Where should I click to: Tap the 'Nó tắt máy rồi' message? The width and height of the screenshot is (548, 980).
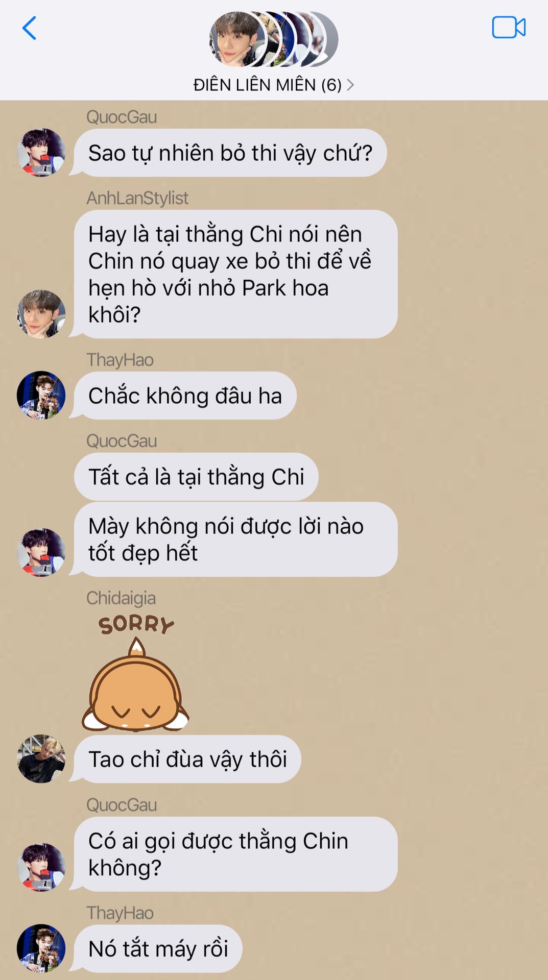(158, 949)
